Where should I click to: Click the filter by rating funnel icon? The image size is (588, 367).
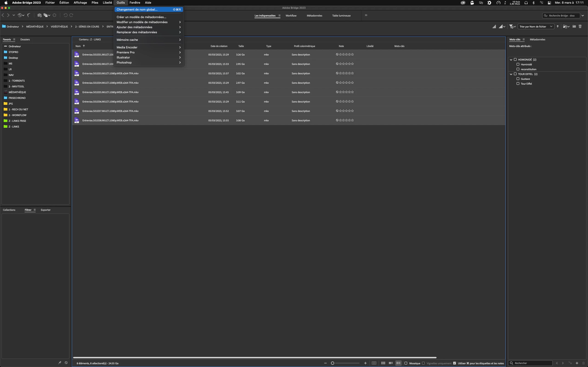[511, 26]
